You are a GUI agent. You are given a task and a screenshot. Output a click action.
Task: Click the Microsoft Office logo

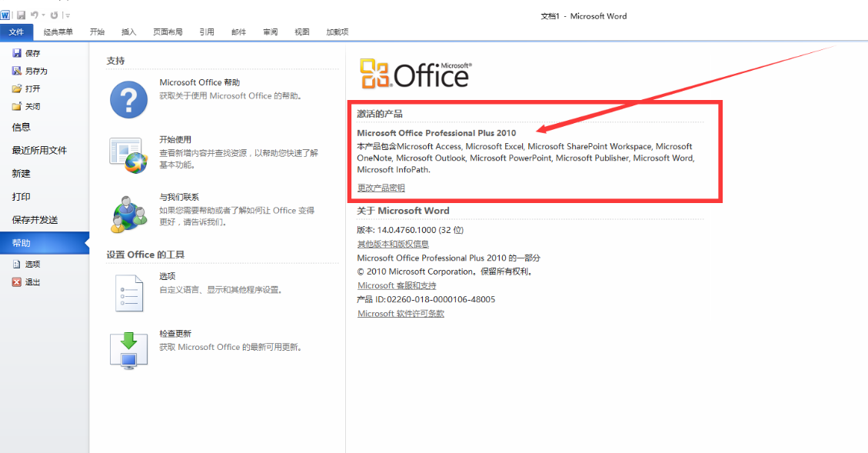pyautogui.click(x=415, y=74)
